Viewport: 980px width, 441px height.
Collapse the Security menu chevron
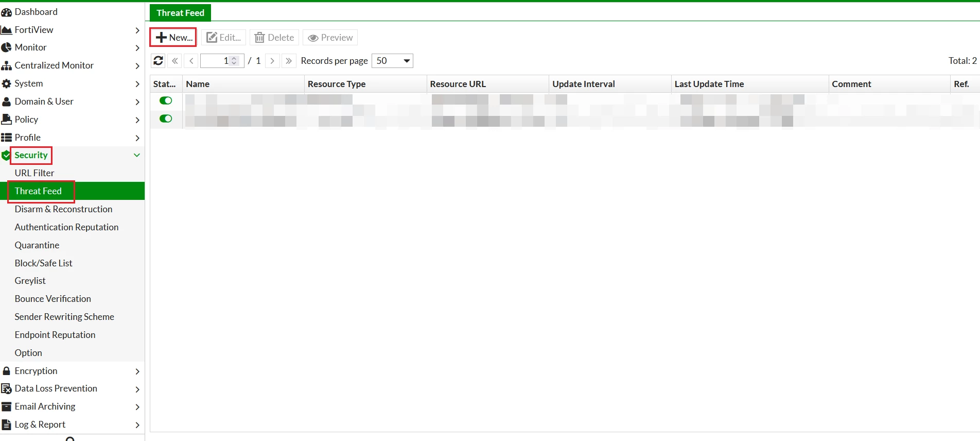[137, 155]
